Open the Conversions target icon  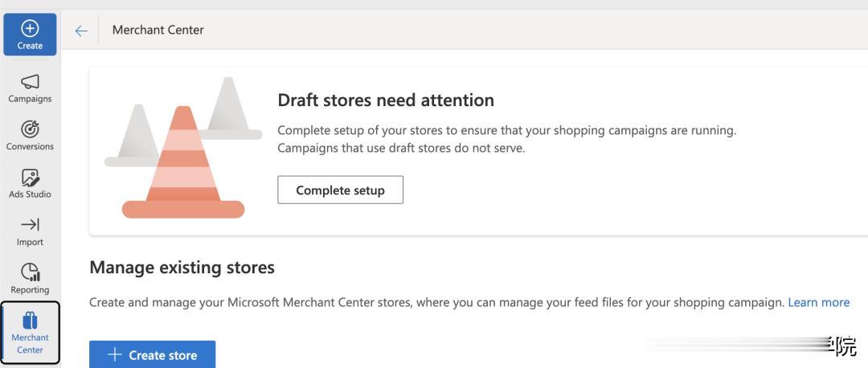(30, 129)
